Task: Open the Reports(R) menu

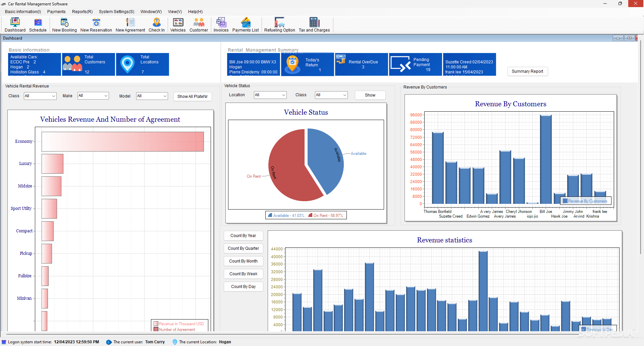Action: (82, 11)
